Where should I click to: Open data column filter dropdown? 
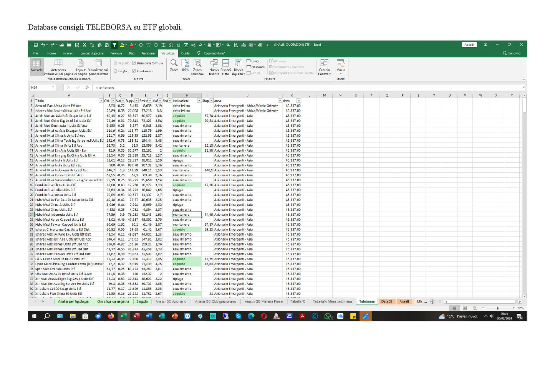299,101
